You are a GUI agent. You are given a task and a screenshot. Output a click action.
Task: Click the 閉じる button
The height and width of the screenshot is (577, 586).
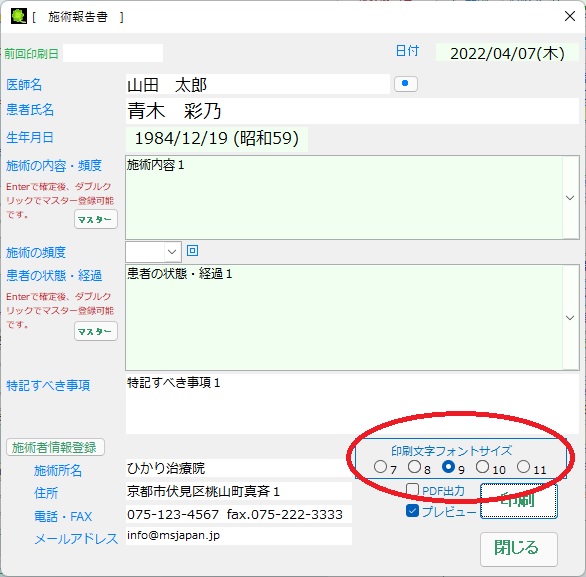(519, 549)
